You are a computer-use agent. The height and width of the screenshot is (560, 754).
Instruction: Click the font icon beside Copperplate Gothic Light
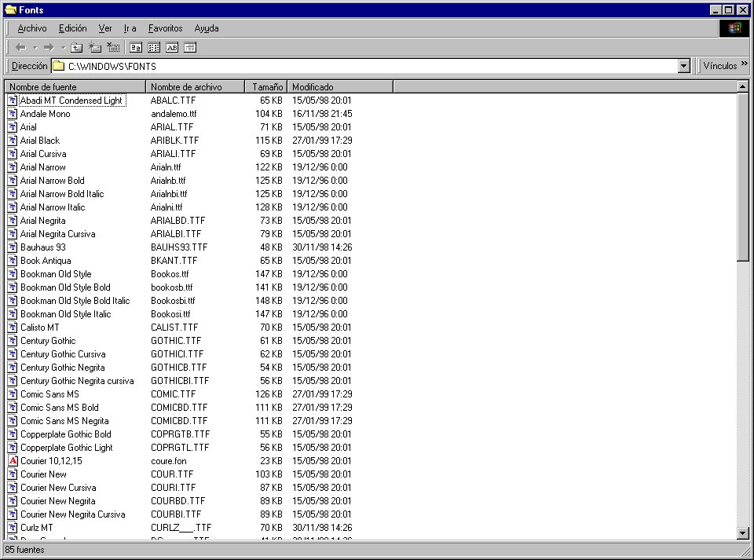[x=13, y=448]
